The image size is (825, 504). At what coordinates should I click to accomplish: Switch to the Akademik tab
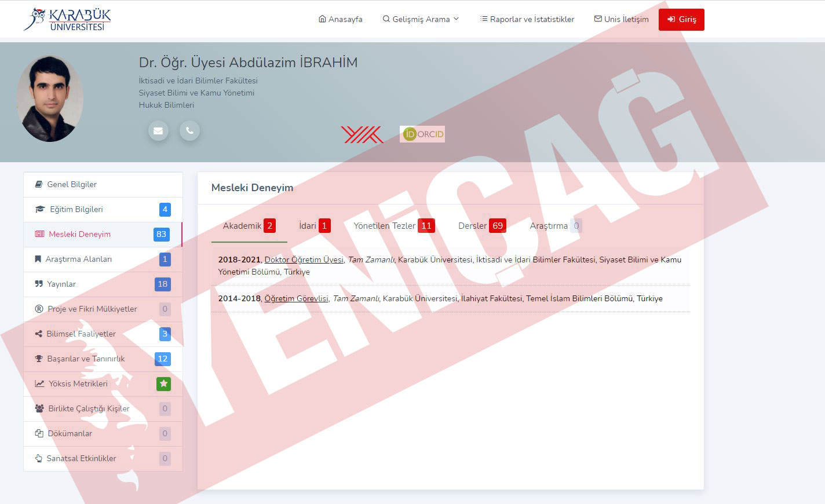[249, 226]
